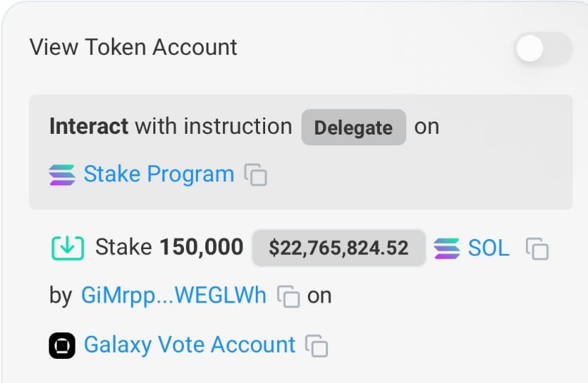Click the View Token Account label
Viewport: 588px width, 383px height.
[133, 48]
